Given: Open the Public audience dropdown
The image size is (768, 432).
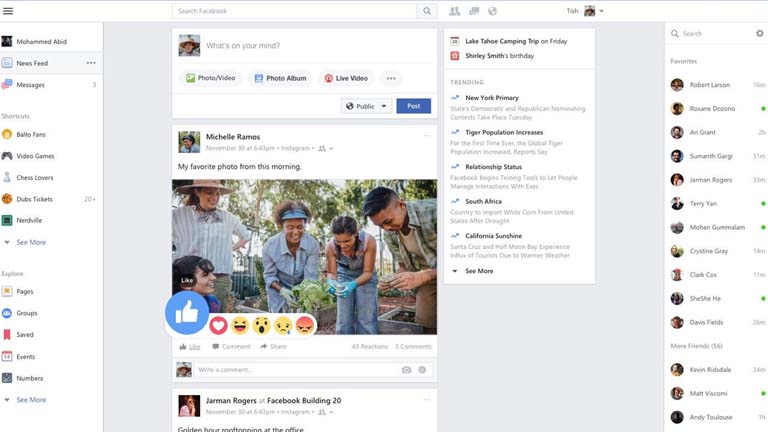Looking at the screenshot, I should 366,106.
